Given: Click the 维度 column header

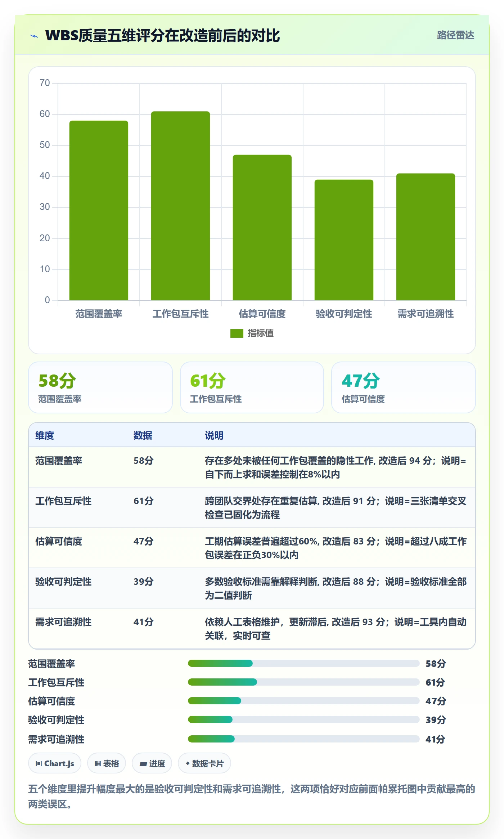Looking at the screenshot, I should pyautogui.click(x=45, y=436).
